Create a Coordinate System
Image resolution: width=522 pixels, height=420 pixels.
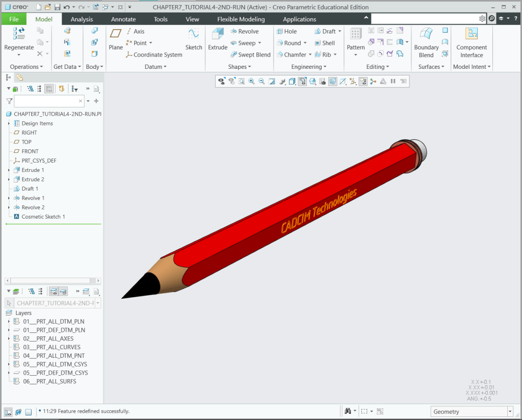pyautogui.click(x=154, y=55)
